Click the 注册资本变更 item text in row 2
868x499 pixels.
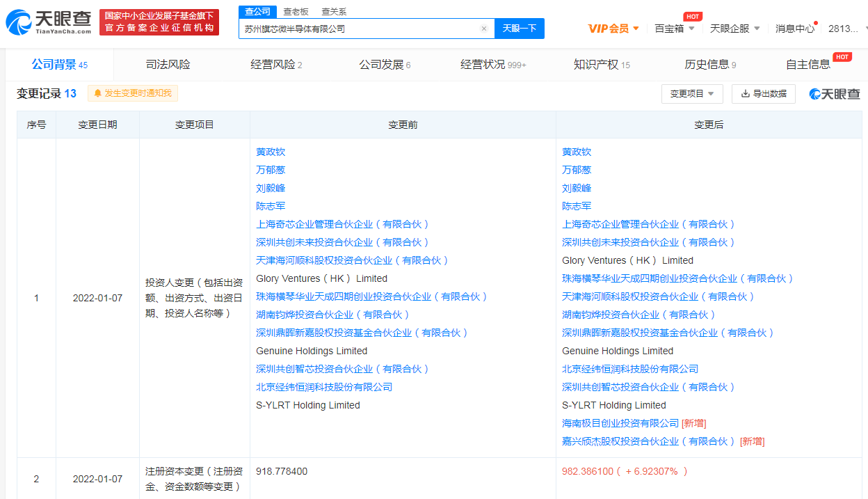click(x=194, y=479)
